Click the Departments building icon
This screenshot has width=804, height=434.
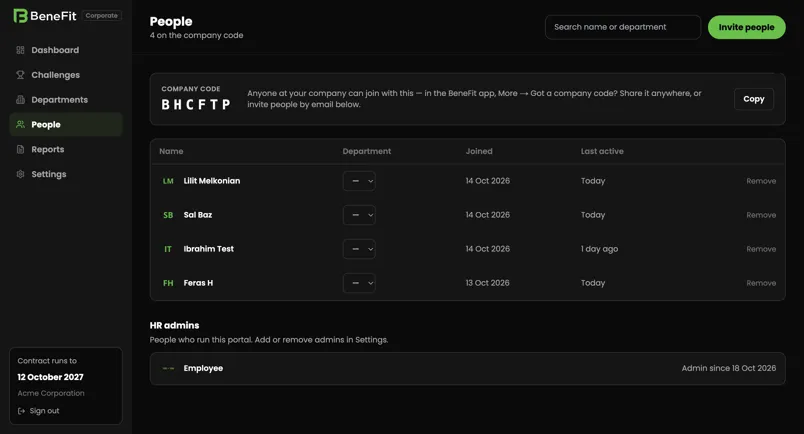coord(21,100)
